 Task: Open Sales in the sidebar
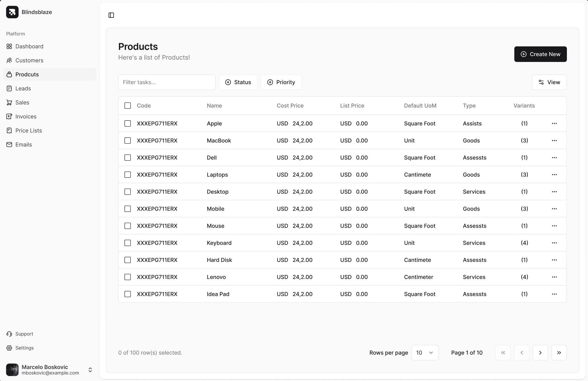(x=50, y=102)
